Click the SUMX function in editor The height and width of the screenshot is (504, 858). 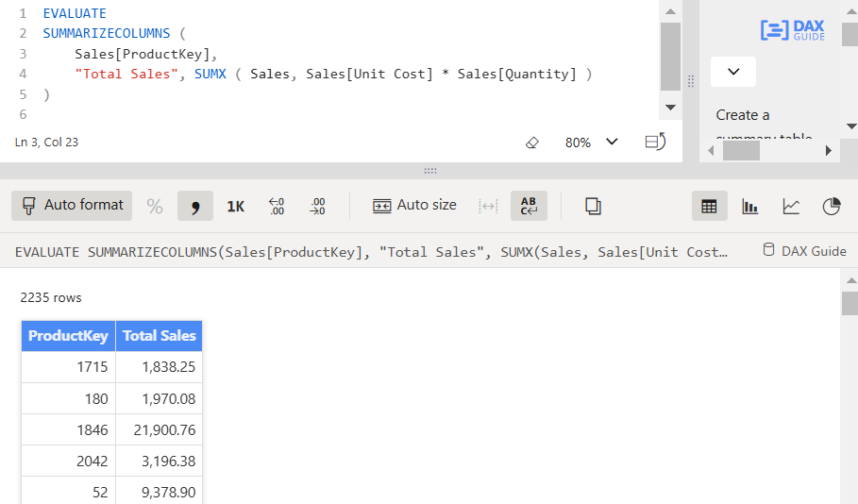(210, 74)
